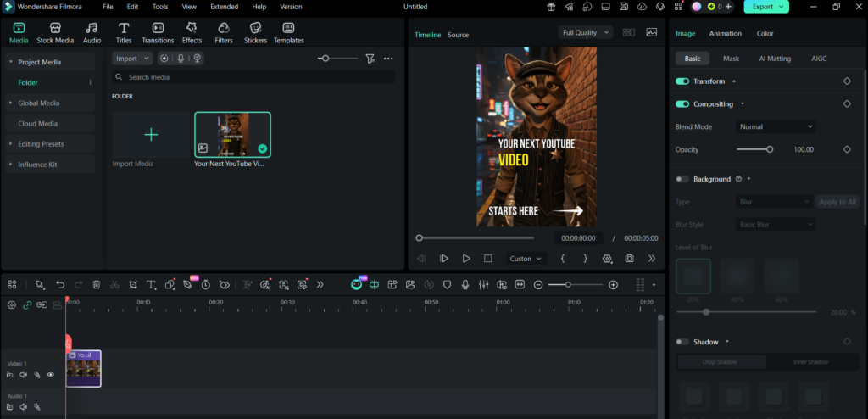Viewport: 868px width, 419px height.
Task: Open the Custom aspect ratio dropdown
Action: tap(526, 259)
